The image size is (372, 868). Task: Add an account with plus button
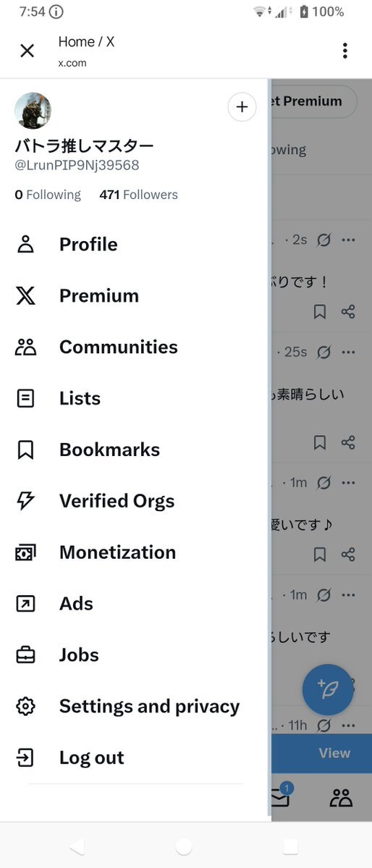[242, 107]
